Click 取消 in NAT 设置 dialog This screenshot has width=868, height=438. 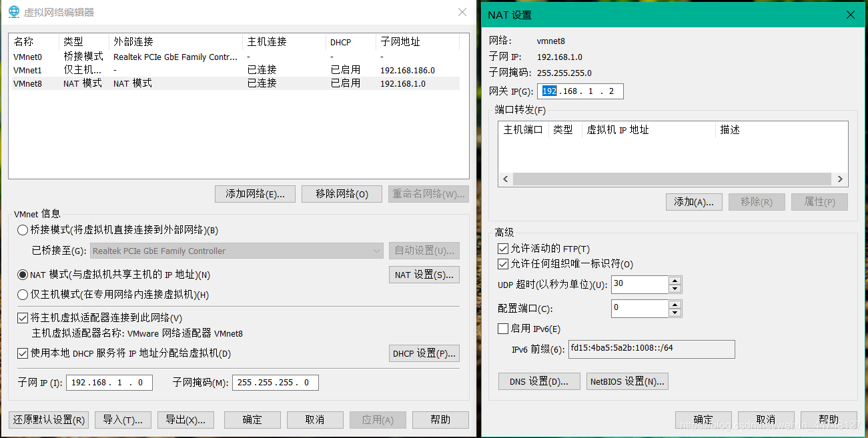tap(766, 420)
